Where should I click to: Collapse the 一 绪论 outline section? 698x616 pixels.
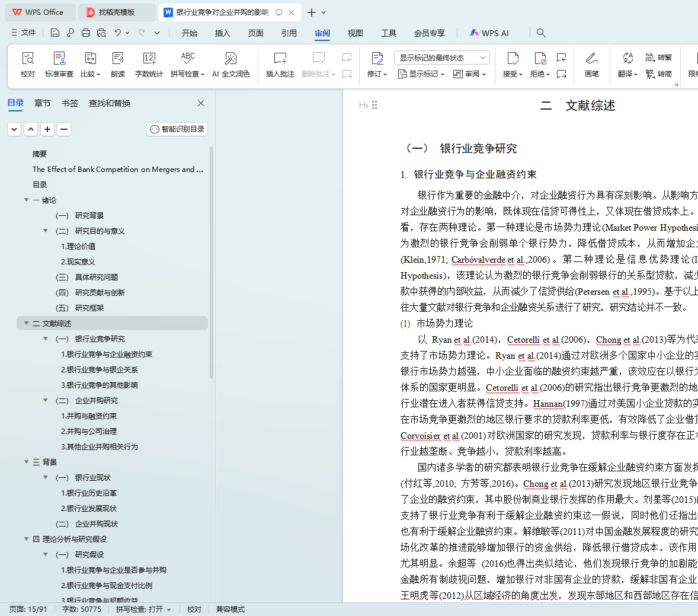coord(26,200)
